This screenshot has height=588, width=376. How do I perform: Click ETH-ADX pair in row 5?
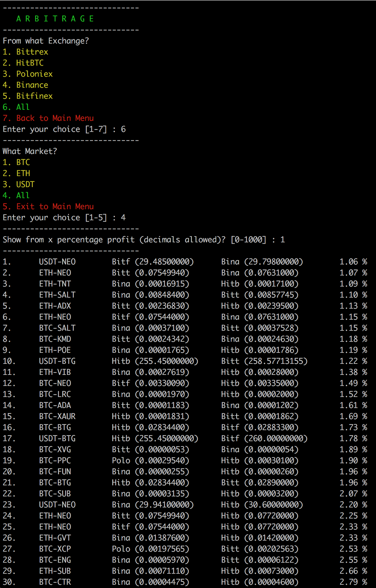(55, 306)
